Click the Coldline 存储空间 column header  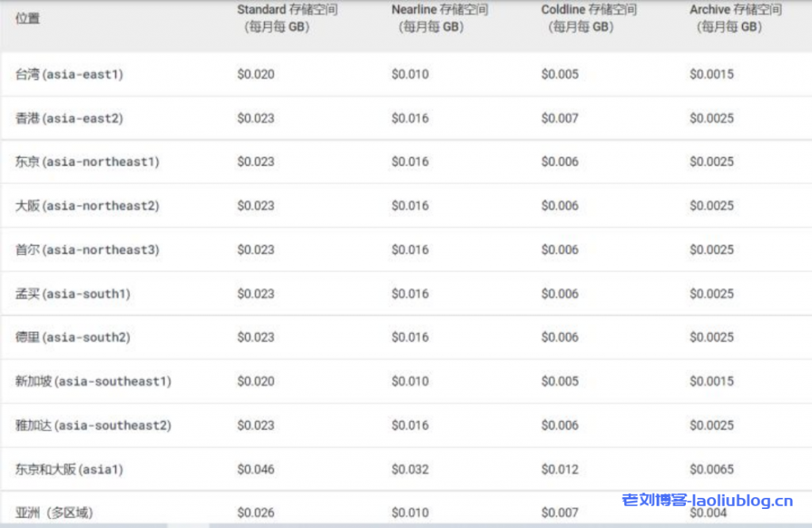click(589, 18)
